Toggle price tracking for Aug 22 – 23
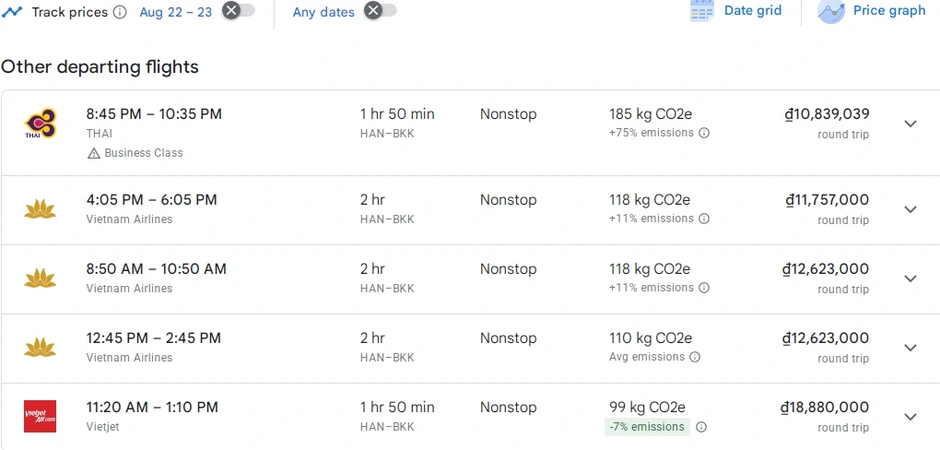940x450 pixels. (x=239, y=11)
